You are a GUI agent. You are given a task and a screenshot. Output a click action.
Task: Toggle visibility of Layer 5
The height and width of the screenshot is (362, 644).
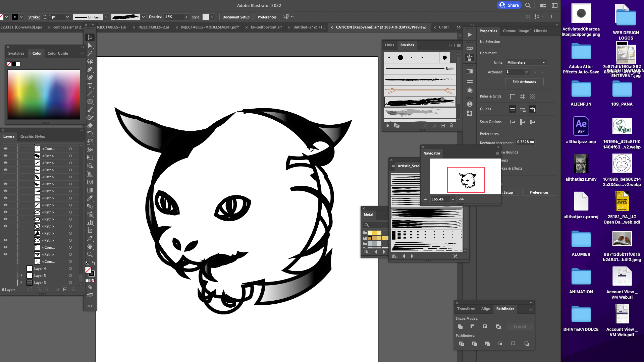tap(5, 276)
